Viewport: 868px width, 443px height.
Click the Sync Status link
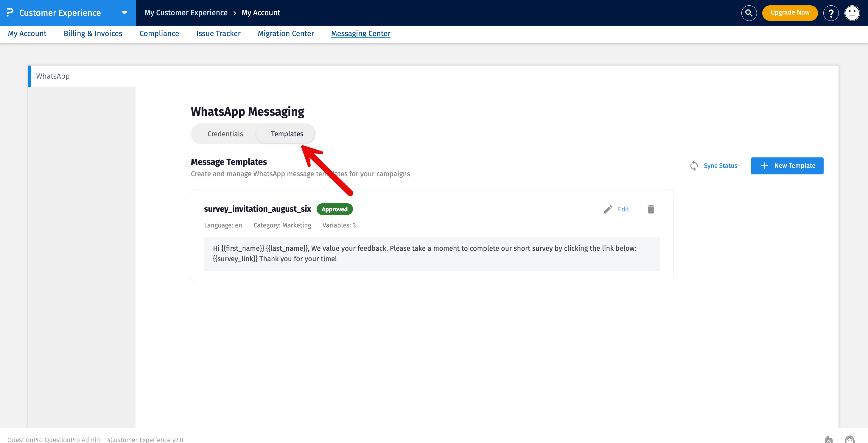click(720, 165)
